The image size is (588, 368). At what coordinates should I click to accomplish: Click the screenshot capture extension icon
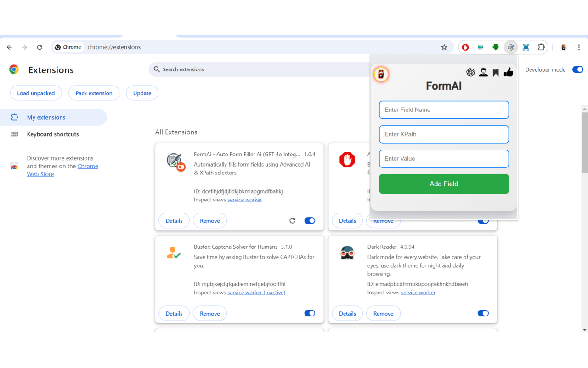pyautogui.click(x=526, y=47)
